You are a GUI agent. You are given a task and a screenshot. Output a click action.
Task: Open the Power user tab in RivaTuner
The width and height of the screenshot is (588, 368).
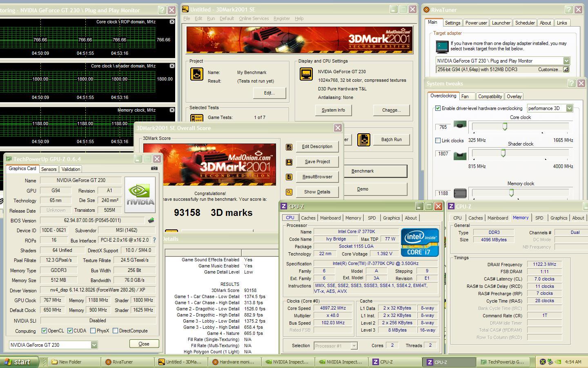[476, 23]
